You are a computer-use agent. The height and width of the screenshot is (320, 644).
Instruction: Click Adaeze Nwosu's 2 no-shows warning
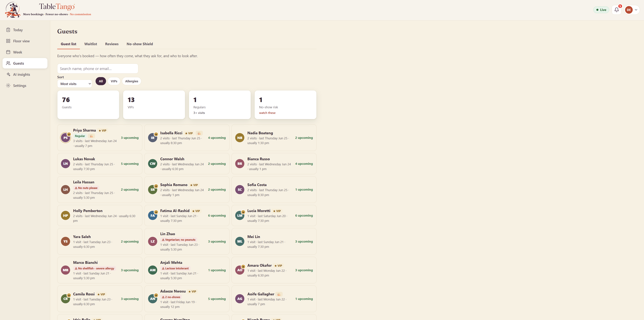171,297
